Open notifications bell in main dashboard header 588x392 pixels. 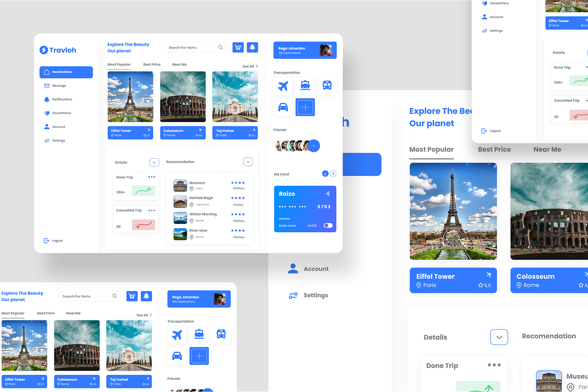[x=252, y=48]
